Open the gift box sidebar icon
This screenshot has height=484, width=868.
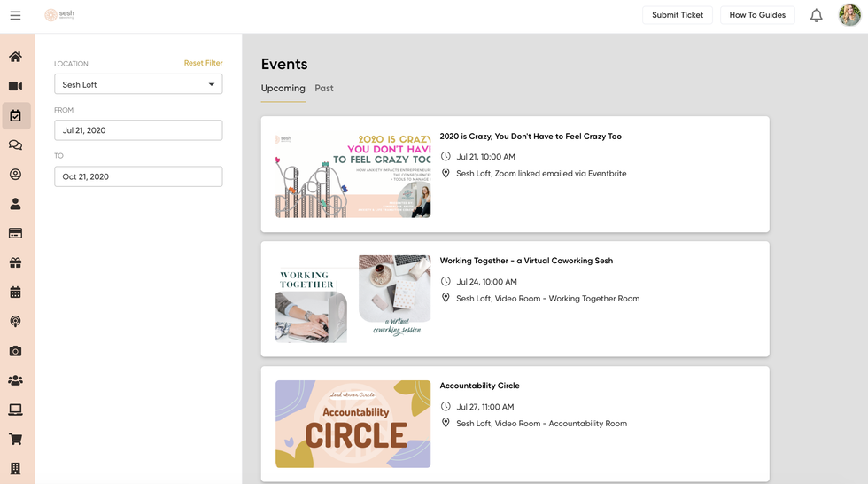(x=15, y=262)
